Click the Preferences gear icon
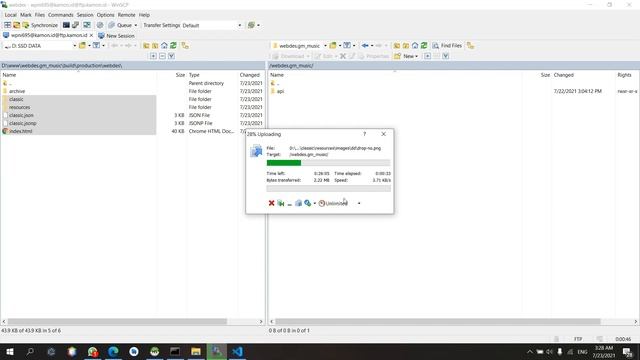The height and width of the screenshot is (360, 640). [x=100, y=25]
